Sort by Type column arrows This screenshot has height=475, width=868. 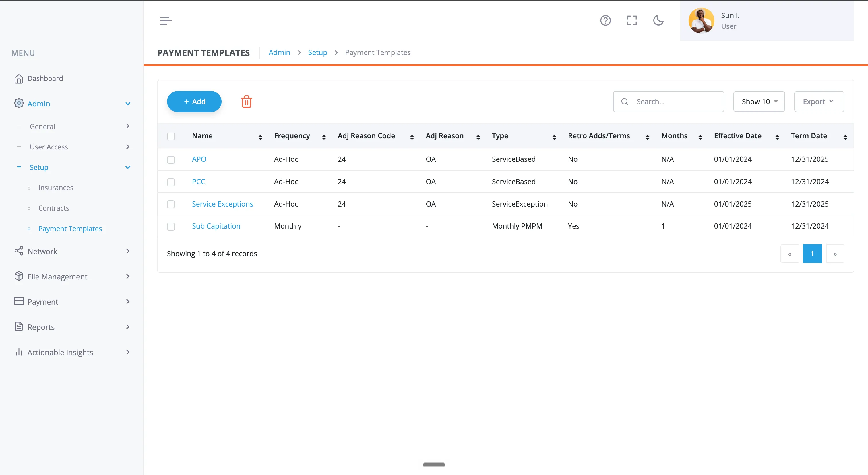pos(554,137)
